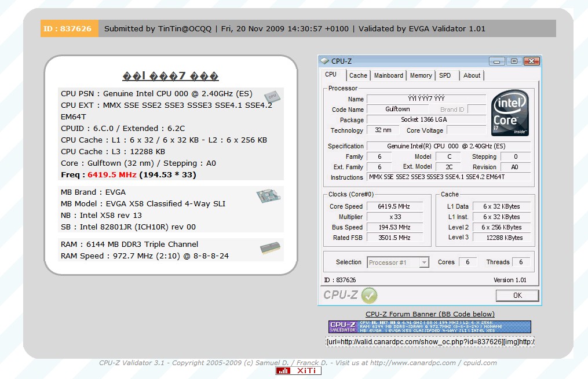Viewport: 588px width, 379px height.
Task: Click the RAM module icon beside RAM line
Action: (270, 247)
